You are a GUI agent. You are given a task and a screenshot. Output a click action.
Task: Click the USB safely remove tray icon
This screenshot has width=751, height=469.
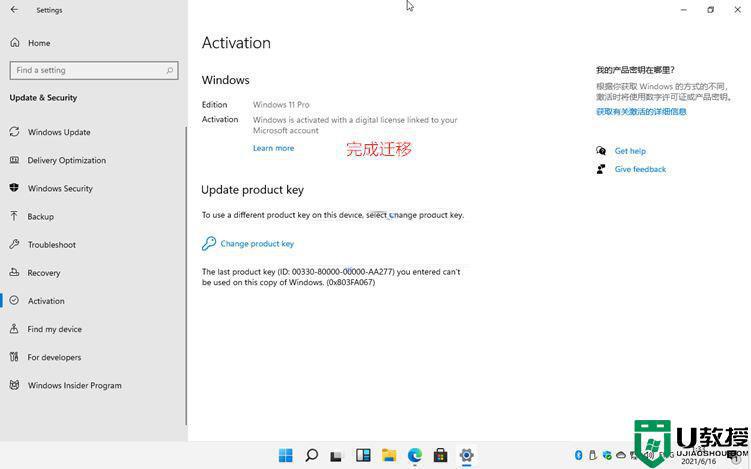click(592, 455)
